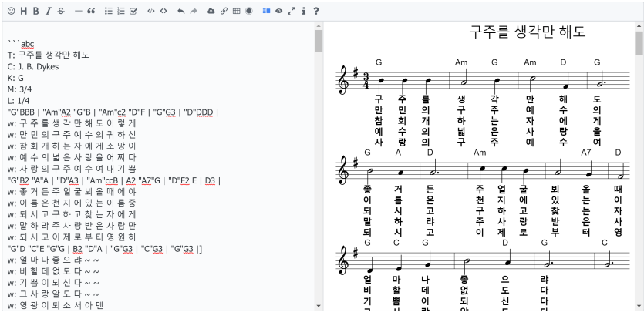Open the emoji picker in toolbar
The image size is (644, 319).
pyautogui.click(x=11, y=11)
